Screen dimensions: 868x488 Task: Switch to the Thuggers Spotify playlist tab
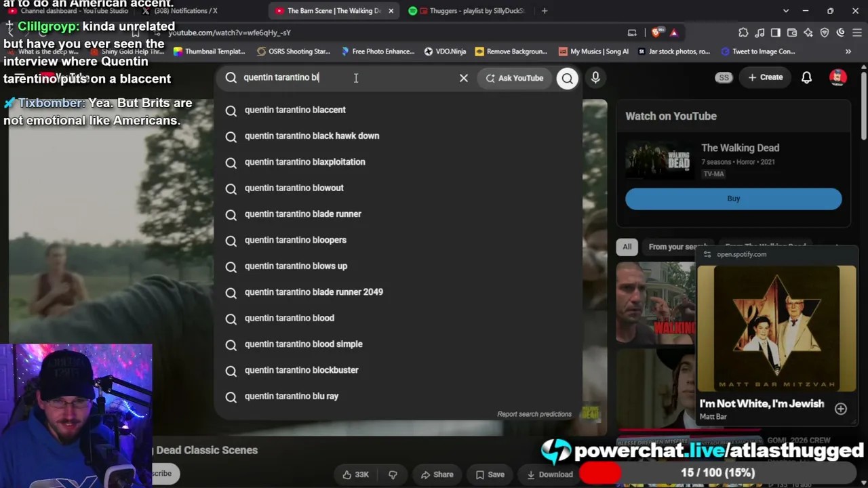pos(467,11)
